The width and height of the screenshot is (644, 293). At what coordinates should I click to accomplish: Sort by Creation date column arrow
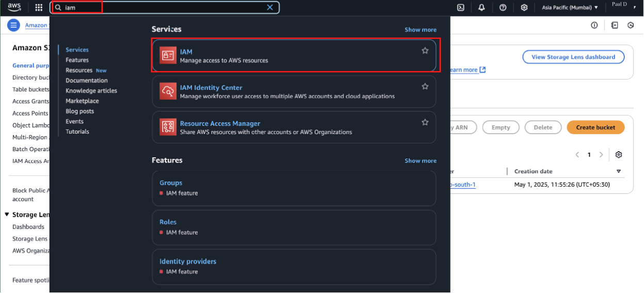619,171
